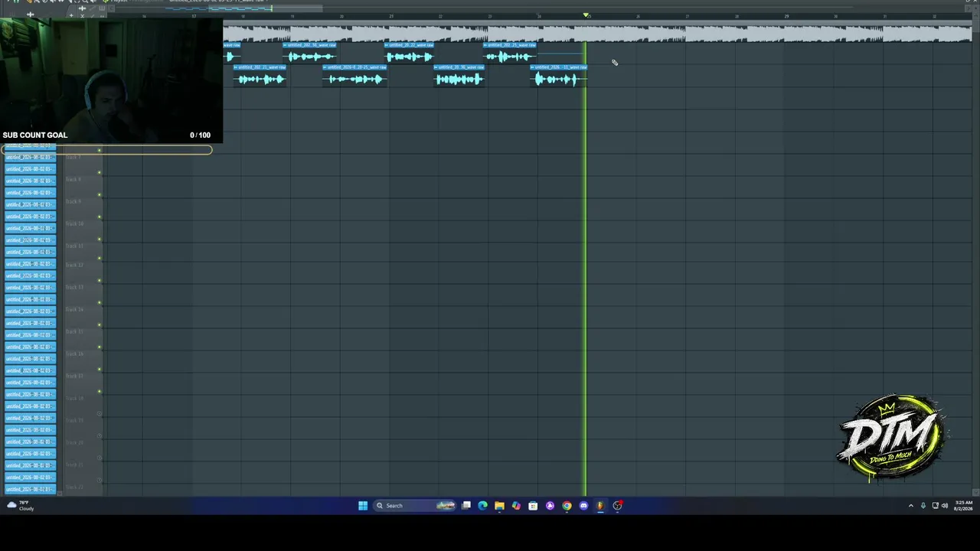The image size is (980, 551).
Task: Select the audio clip labeled untitled_202..56_wave raw
Action: 310,53
